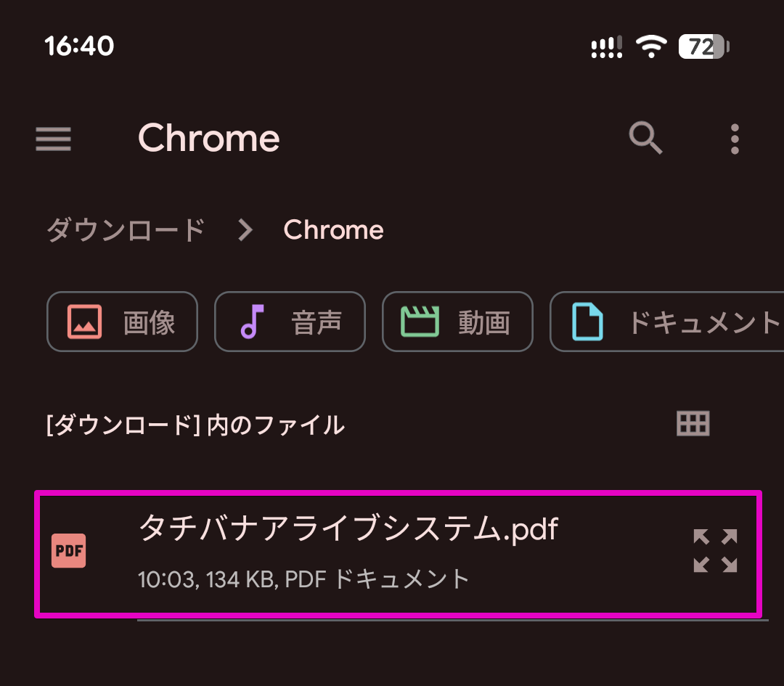This screenshot has width=784, height=686.
Task: Filter files by 音声
Action: point(290,322)
